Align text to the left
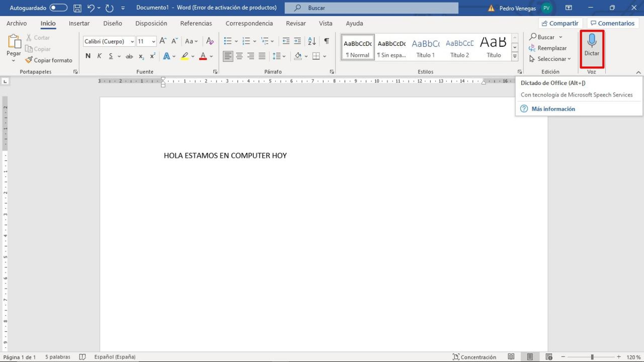Viewport: 644px width, 362px height. pos(228,56)
